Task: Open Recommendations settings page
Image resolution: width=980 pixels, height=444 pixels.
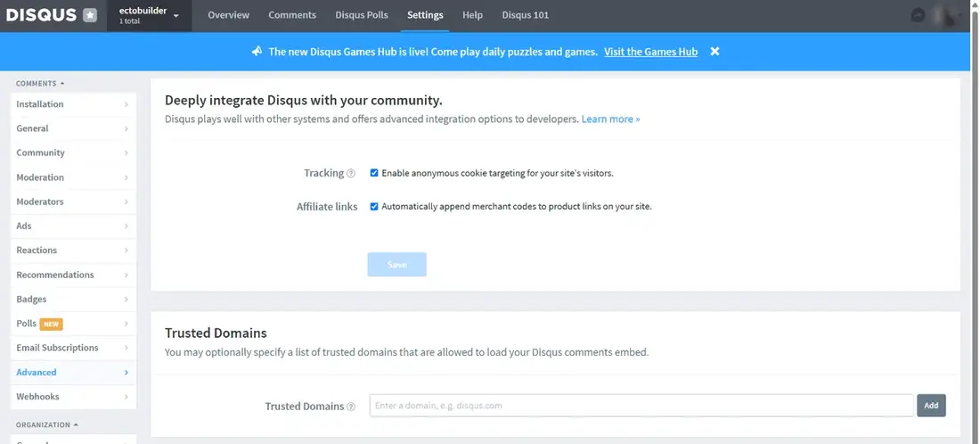Action: 73,275
